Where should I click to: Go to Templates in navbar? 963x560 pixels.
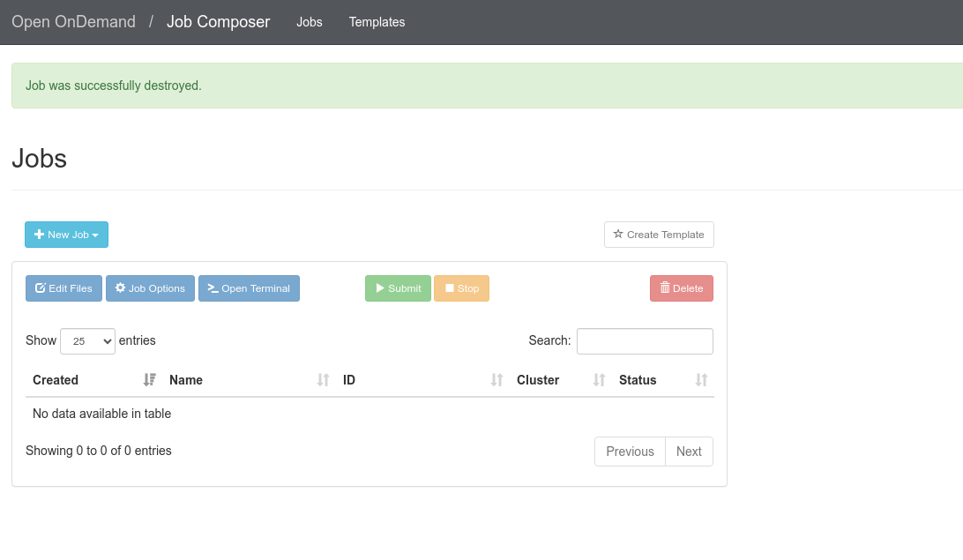pos(377,22)
